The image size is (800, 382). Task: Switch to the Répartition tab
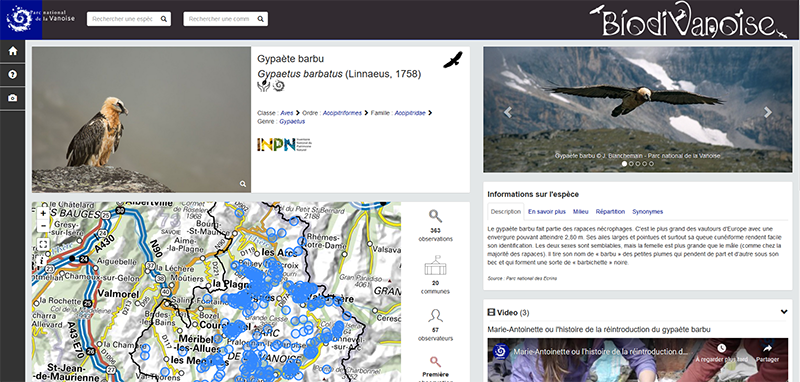click(610, 212)
